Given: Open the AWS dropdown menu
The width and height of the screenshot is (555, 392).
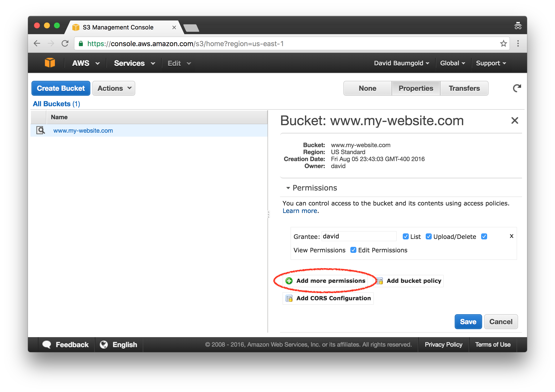Looking at the screenshot, I should (x=86, y=63).
